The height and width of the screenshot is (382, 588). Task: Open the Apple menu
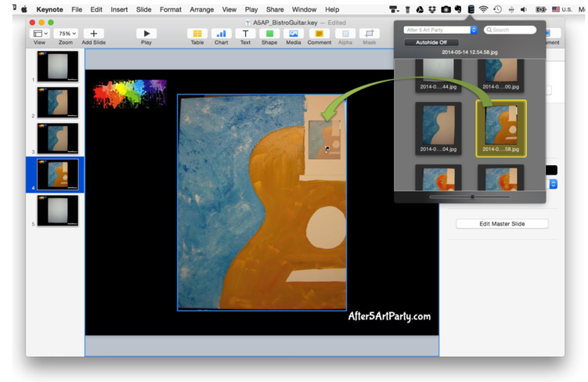point(24,9)
